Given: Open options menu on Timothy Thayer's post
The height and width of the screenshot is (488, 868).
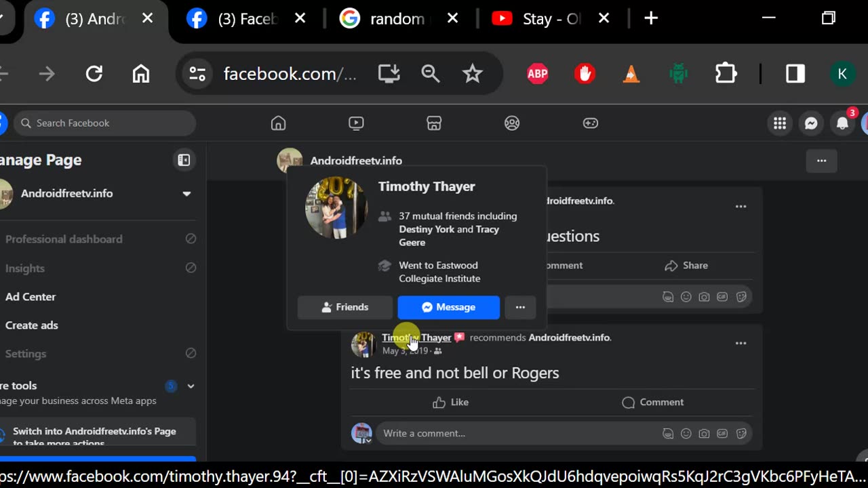Looking at the screenshot, I should pos(741,343).
